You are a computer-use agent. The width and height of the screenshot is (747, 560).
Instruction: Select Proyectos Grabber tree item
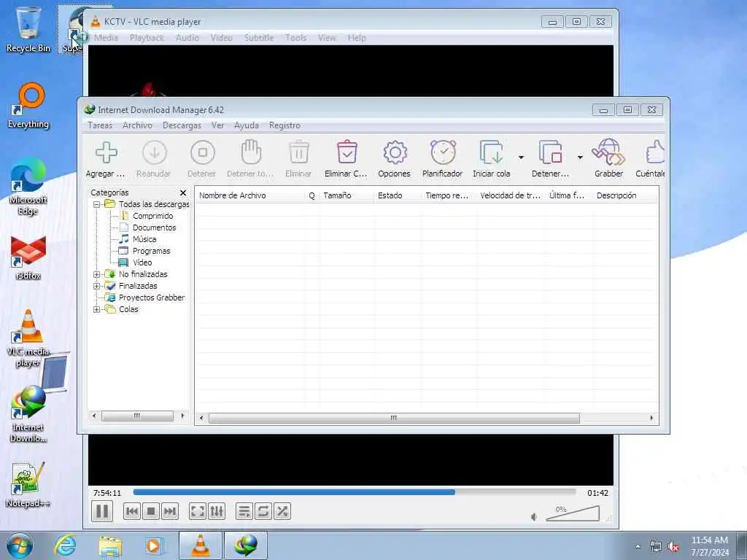point(152,297)
